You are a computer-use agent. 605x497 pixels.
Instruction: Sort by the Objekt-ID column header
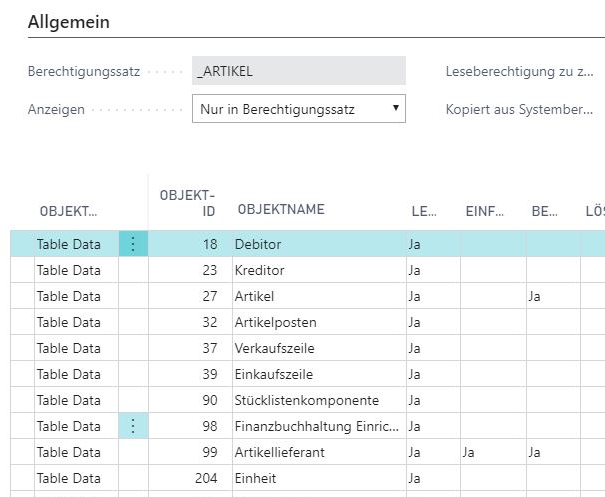tap(188, 203)
